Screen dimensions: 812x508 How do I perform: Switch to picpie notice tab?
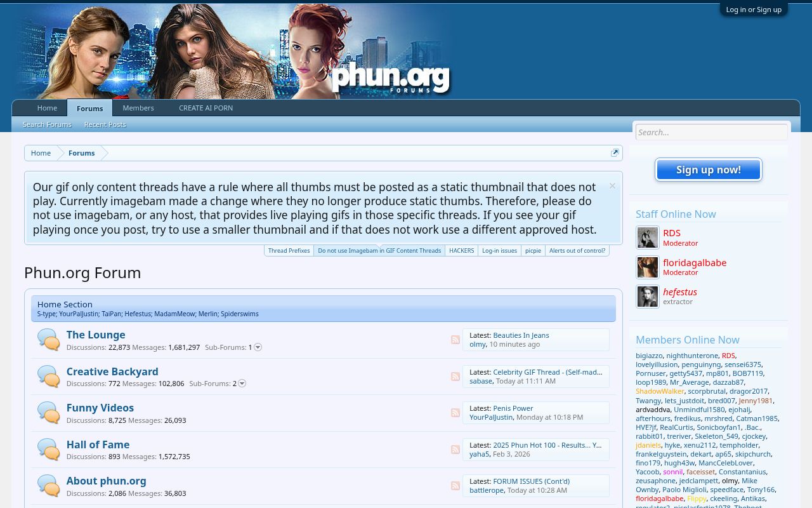click(533, 251)
